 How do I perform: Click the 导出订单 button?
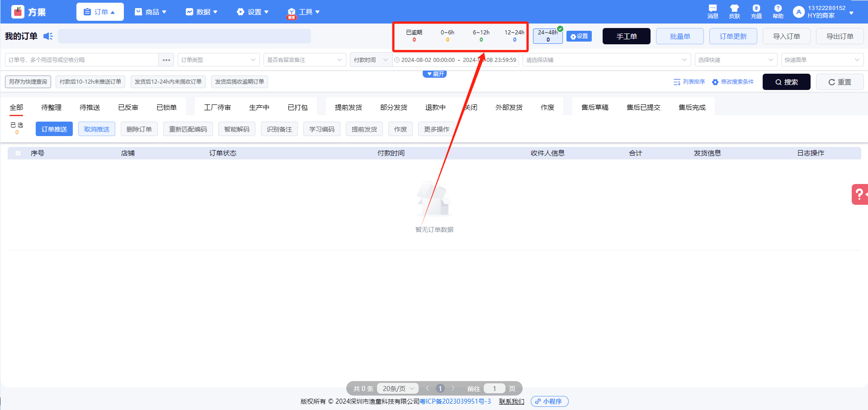(840, 36)
